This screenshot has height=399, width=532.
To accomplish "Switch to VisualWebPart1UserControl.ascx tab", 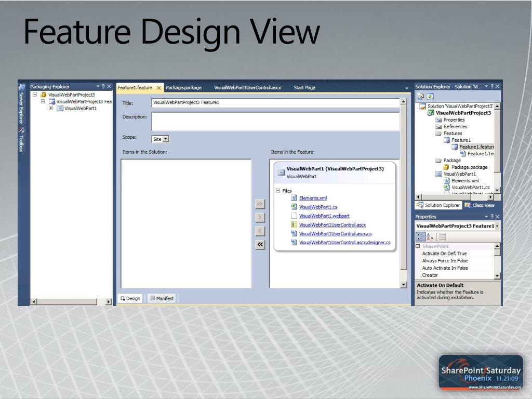I will [247, 87].
